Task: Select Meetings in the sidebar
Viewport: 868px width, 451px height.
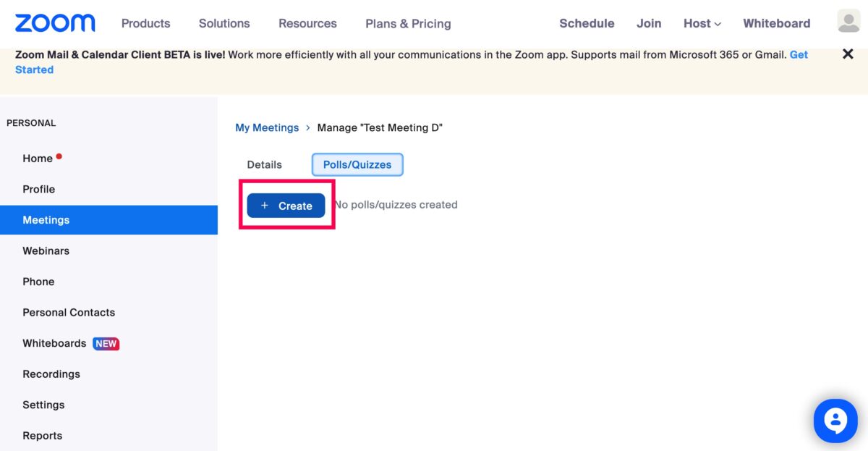Action: pyautogui.click(x=109, y=220)
